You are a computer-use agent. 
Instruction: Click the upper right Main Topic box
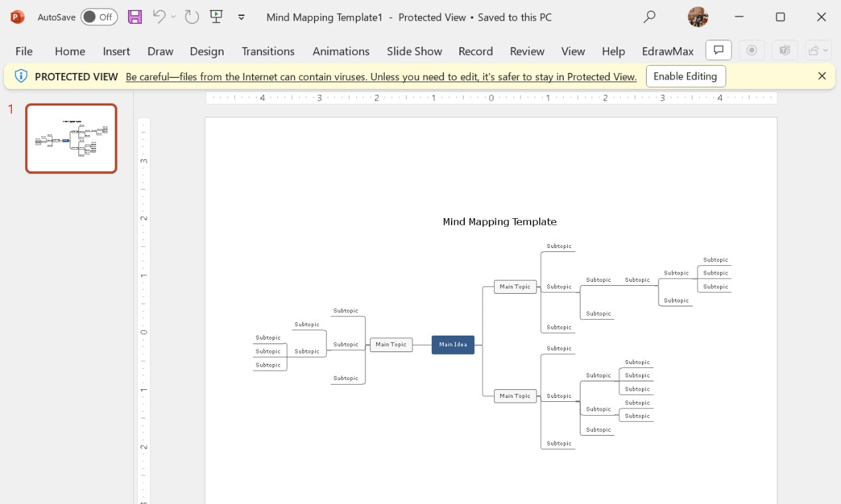pos(515,287)
